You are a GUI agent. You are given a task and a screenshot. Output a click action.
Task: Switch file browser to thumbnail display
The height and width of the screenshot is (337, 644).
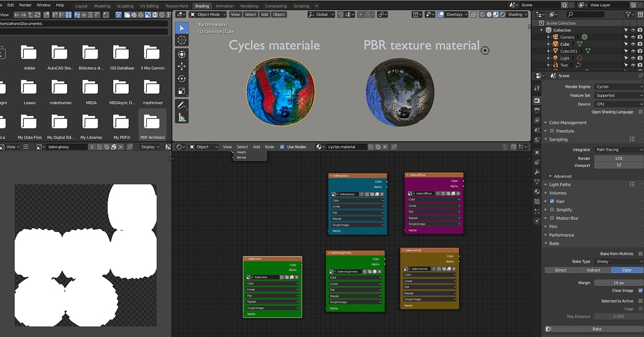(68, 15)
